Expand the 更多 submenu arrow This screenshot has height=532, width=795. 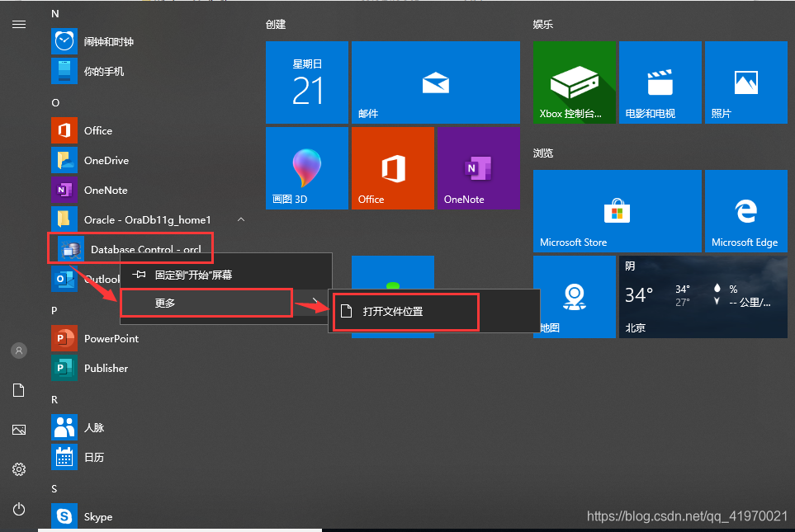(x=315, y=303)
